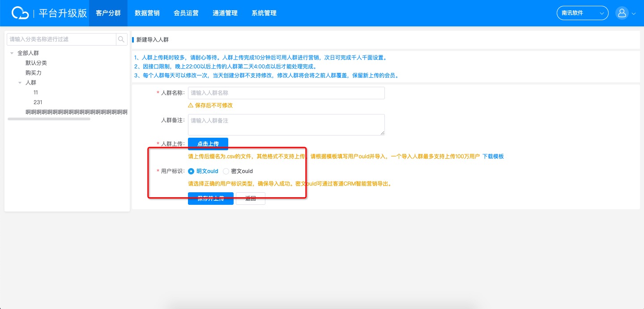Collapse the 全部人群 tree node
This screenshot has height=309, width=644.
coord(12,53)
